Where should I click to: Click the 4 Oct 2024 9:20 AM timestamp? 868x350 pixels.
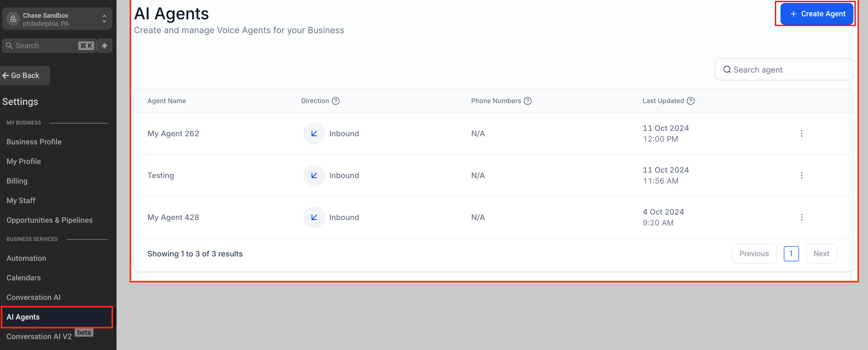click(663, 217)
